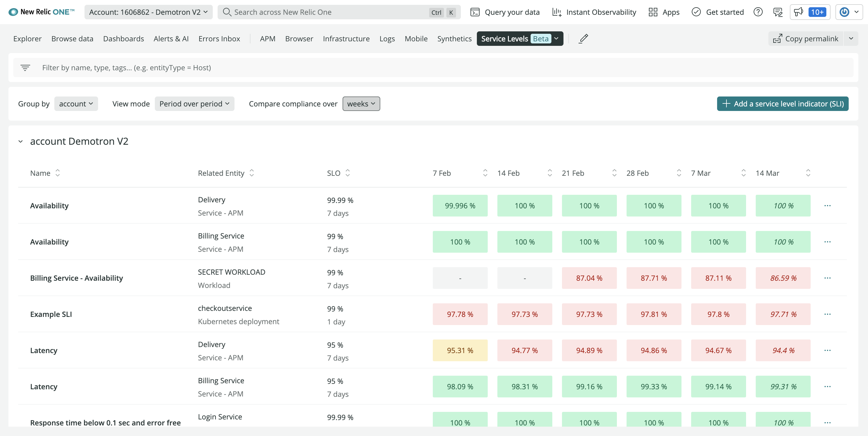Sort by the 21 Feb column
This screenshot has height=436, width=868.
[x=614, y=173]
